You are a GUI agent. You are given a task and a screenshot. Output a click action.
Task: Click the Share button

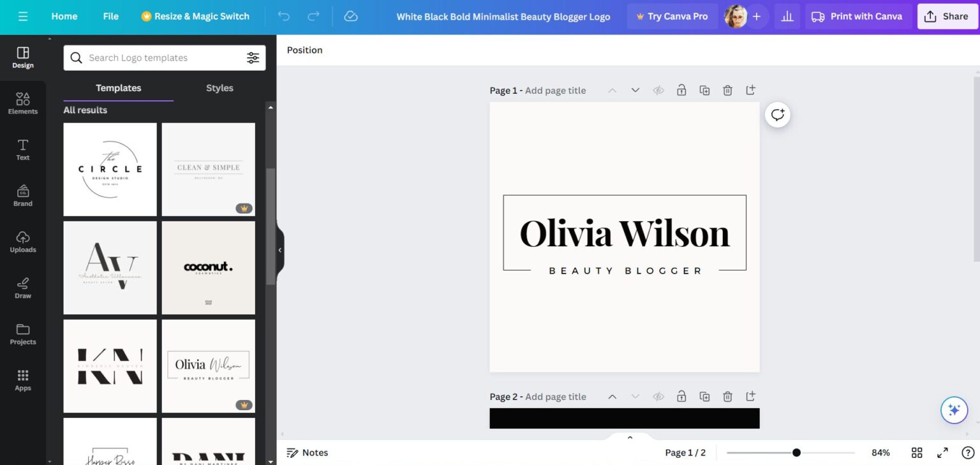pos(947,17)
